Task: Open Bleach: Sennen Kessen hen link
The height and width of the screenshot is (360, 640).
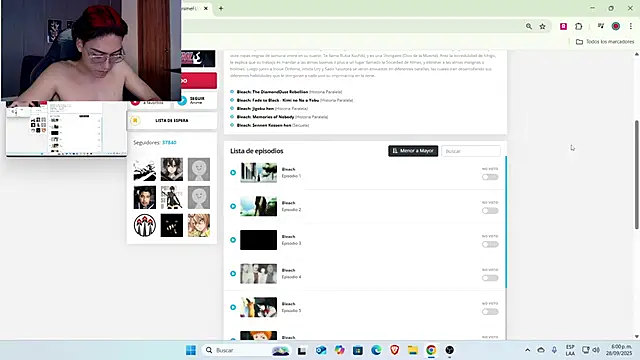Action: 264,125
